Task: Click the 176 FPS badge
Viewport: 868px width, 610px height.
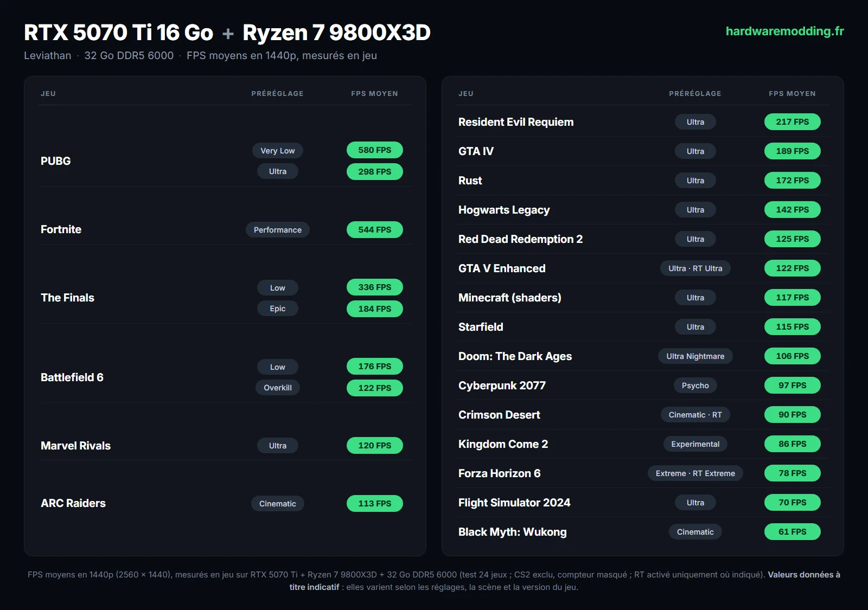Action: coord(374,367)
